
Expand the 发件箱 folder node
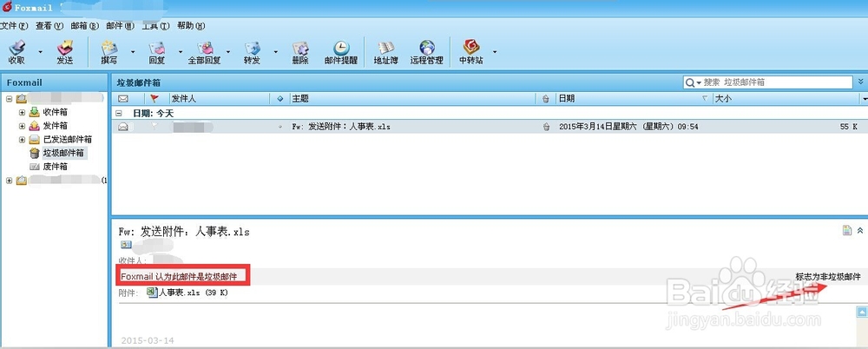pyautogui.click(x=23, y=126)
